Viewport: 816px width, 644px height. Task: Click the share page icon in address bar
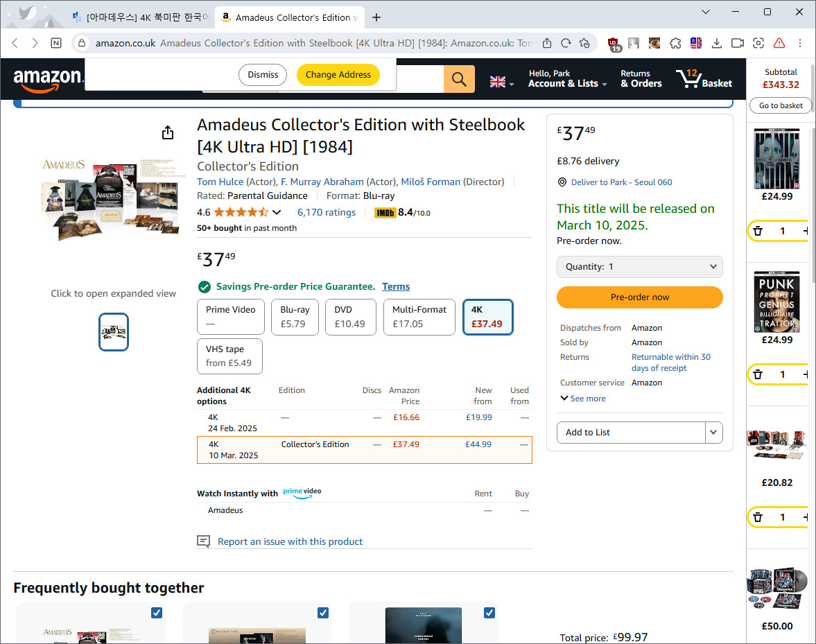click(547, 43)
